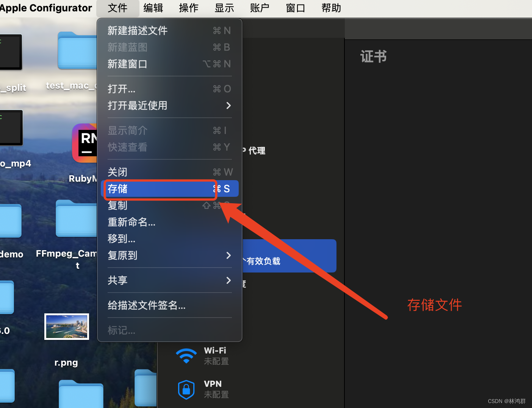Choose 移到... menu entry
Screen dimensions: 532x408
tap(169, 239)
